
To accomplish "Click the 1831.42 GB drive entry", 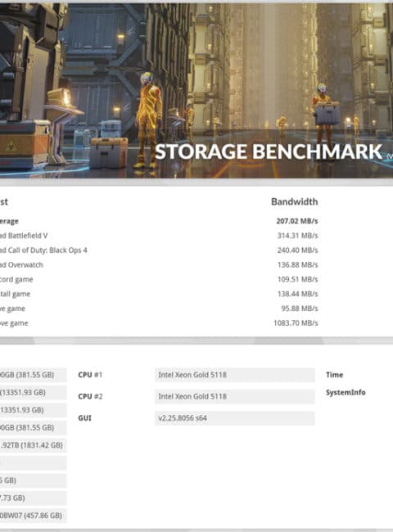I will pyautogui.click(x=34, y=445).
